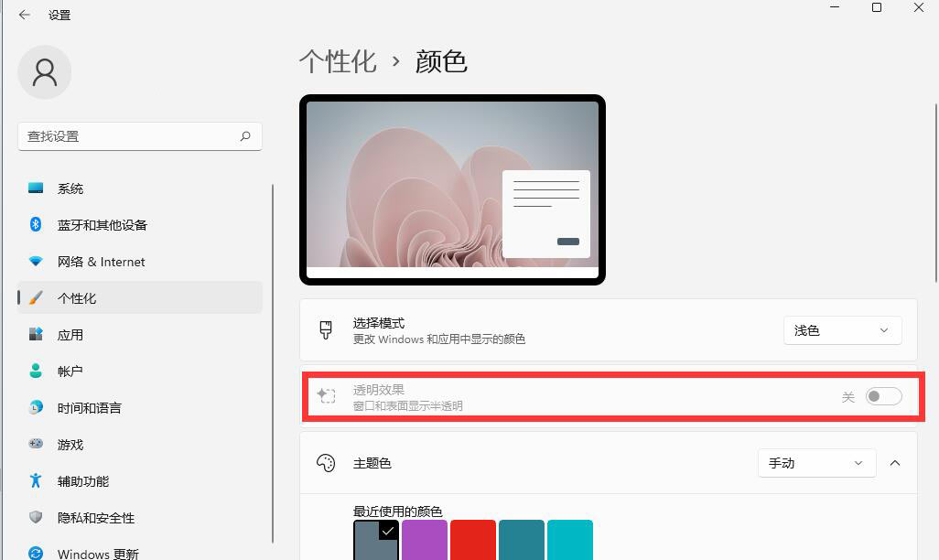Click the 设置 window title text
Viewport: 939px width, 560px height.
click(x=59, y=15)
